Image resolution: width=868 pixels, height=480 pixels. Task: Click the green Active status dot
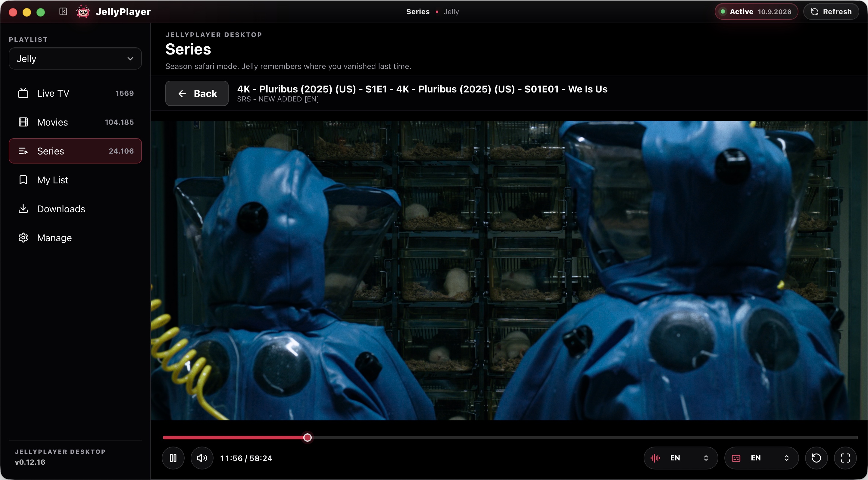723,12
